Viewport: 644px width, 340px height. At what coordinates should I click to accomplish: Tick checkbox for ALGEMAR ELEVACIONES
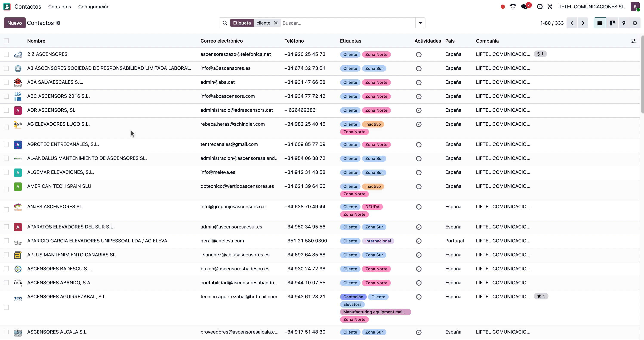coord(6,172)
